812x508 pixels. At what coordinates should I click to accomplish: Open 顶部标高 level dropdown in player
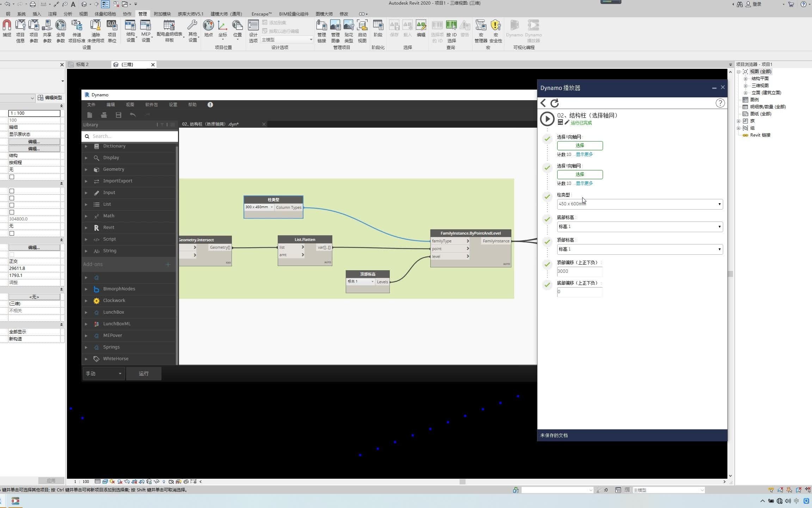[x=640, y=249]
